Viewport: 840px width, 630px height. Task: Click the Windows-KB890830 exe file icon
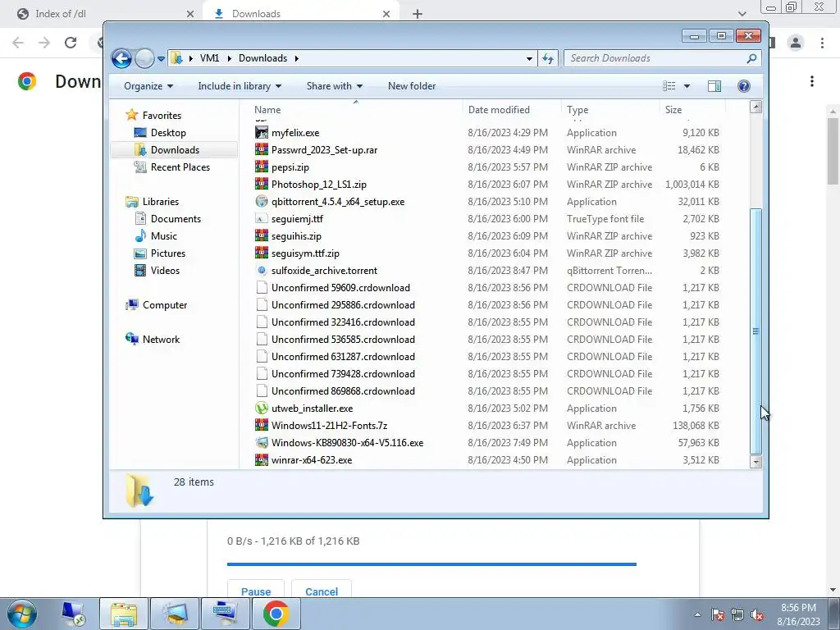click(262, 442)
